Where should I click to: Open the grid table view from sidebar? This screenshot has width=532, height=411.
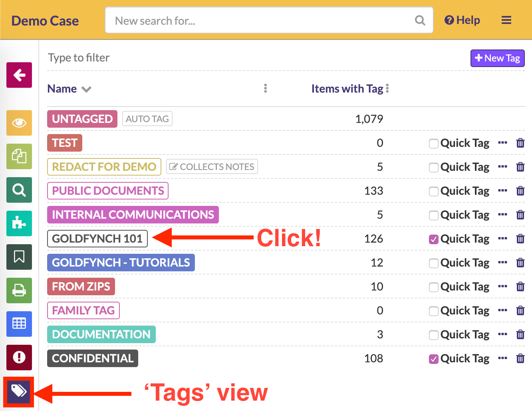pyautogui.click(x=19, y=324)
